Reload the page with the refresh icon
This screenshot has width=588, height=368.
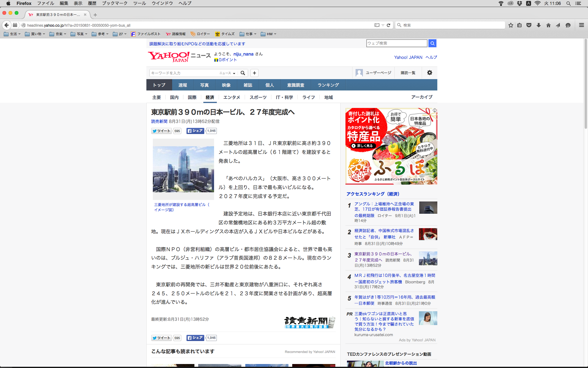click(388, 25)
